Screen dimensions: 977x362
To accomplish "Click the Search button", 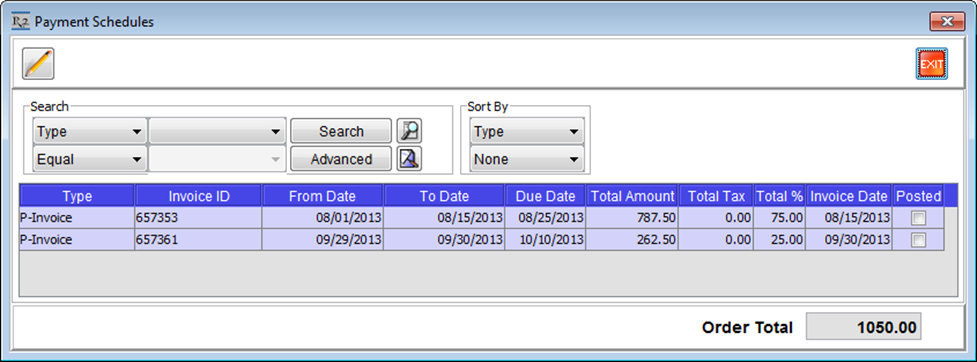I will [341, 131].
